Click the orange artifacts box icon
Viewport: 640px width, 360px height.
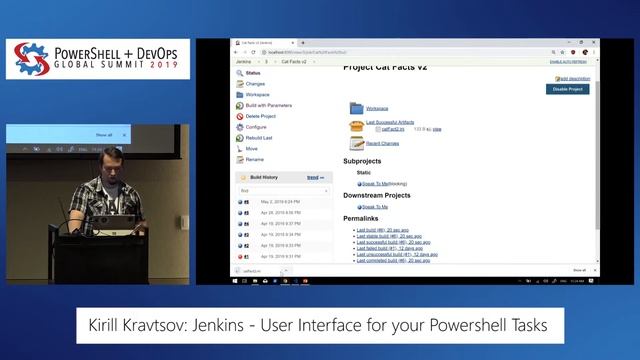[356, 126]
